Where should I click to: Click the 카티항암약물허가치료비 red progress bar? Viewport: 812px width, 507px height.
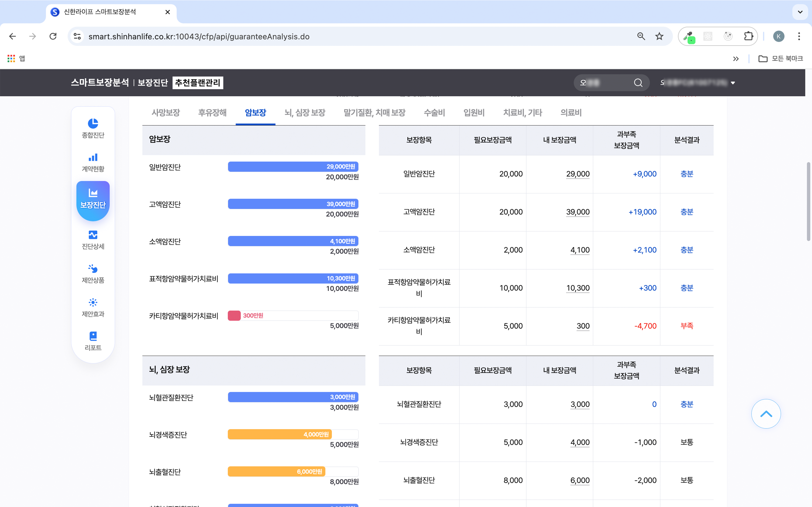point(234,315)
